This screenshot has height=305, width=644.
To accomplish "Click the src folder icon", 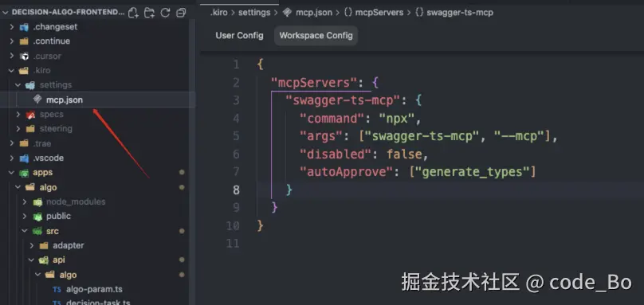I will tap(37, 231).
